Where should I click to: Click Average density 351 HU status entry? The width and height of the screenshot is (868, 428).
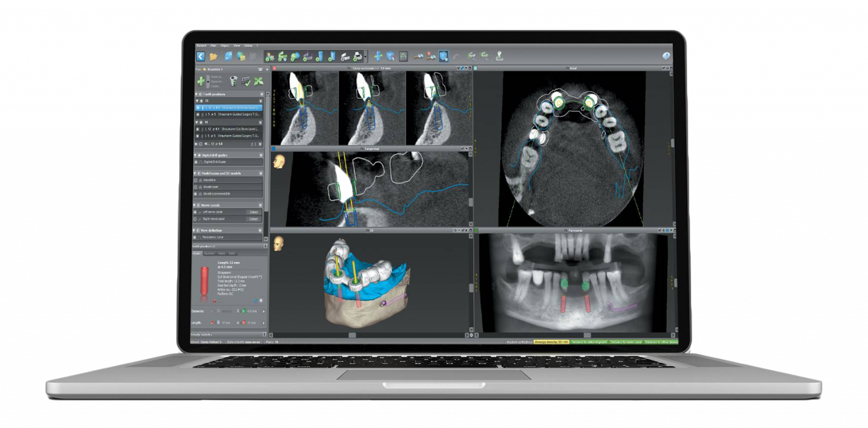[552, 342]
